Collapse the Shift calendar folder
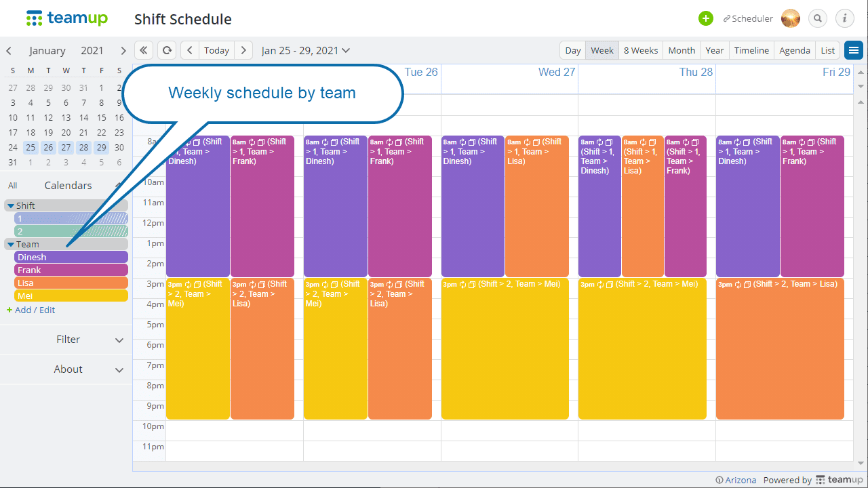This screenshot has width=868, height=488. (x=11, y=205)
